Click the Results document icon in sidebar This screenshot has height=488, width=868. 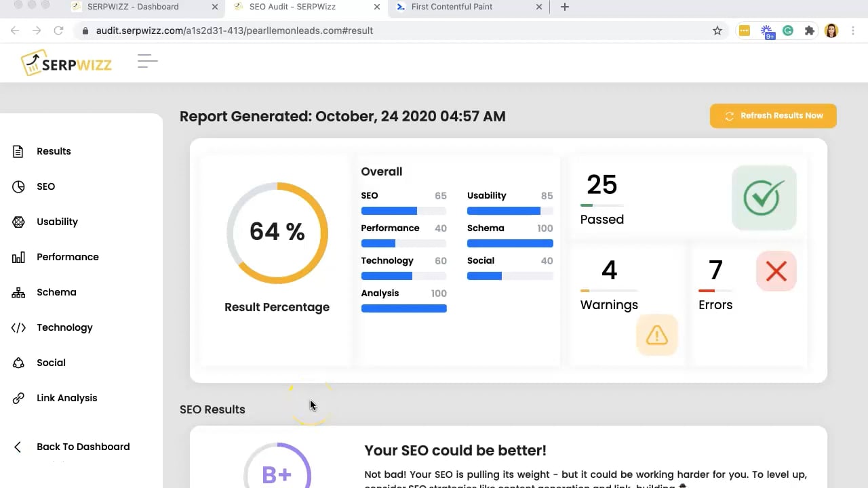point(18,151)
